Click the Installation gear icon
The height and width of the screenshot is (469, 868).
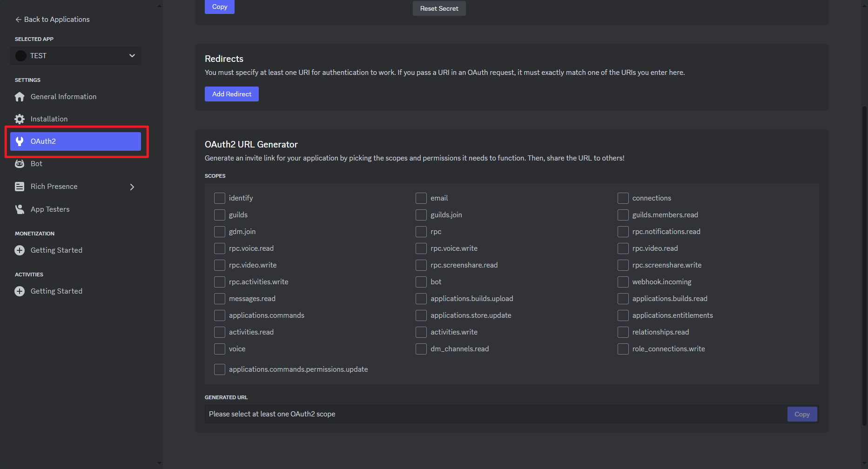click(x=20, y=119)
